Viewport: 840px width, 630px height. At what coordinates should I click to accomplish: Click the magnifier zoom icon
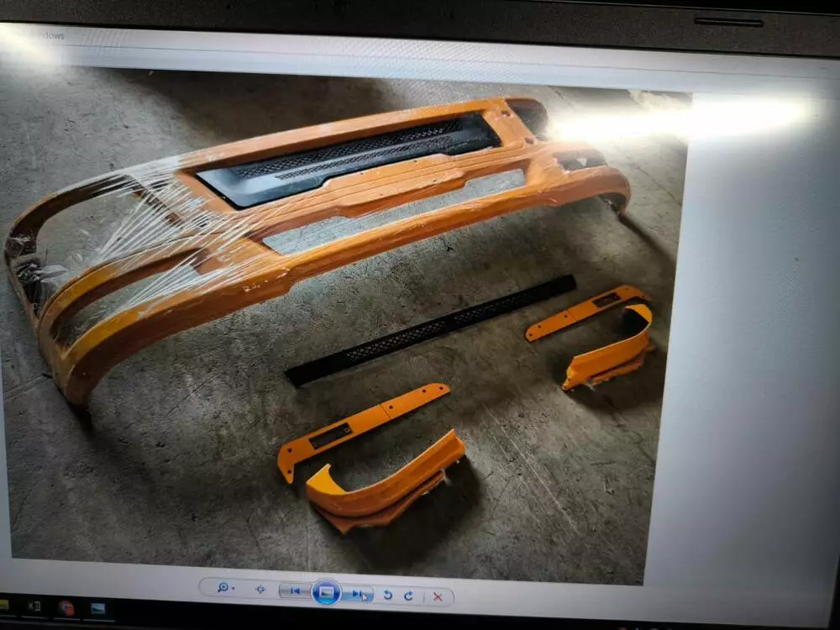pyautogui.click(x=222, y=588)
